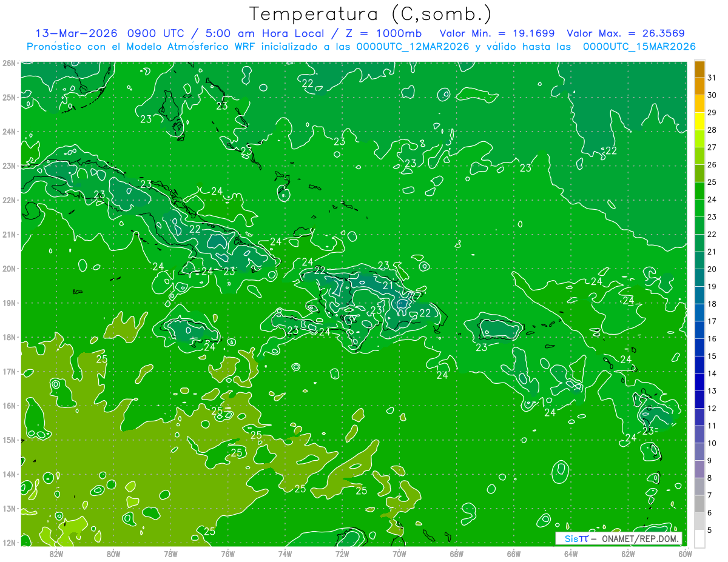This screenshot has height=562, width=728.
Task: Click the 20N latitude axis label
Action: point(8,269)
